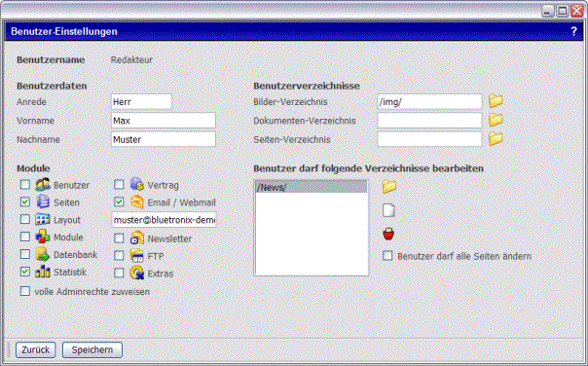Uncheck the Seiten module checkbox

(x=25, y=201)
